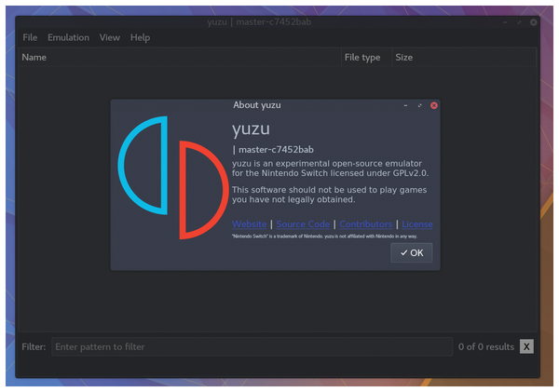Clear the filter with the X button
The height and width of the screenshot is (392, 559).
pos(526,346)
